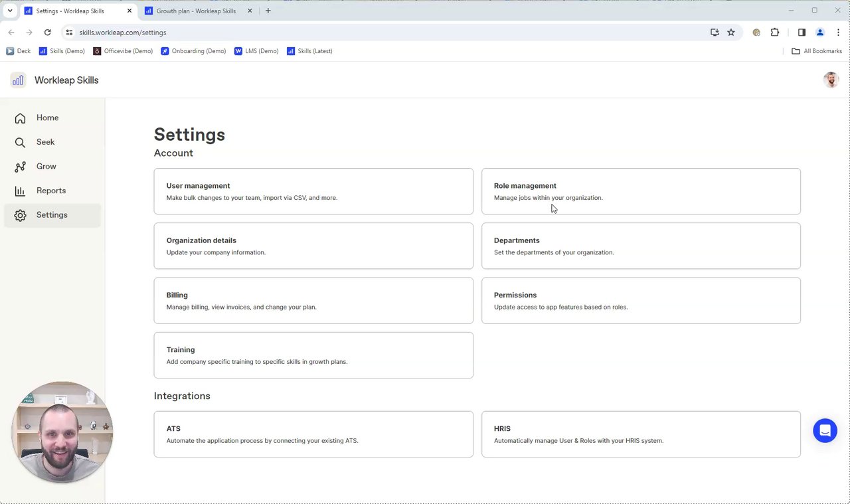Click the Grow path icon

click(x=21, y=167)
